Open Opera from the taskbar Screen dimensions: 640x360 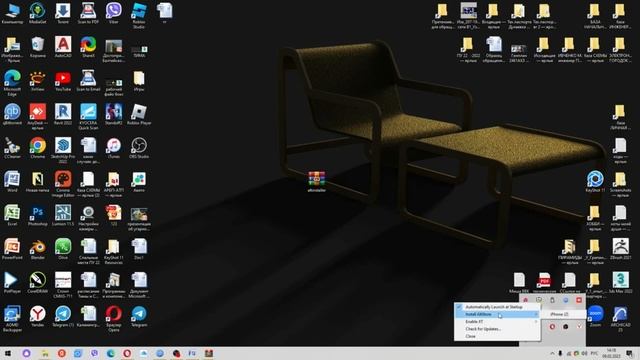click(127, 353)
